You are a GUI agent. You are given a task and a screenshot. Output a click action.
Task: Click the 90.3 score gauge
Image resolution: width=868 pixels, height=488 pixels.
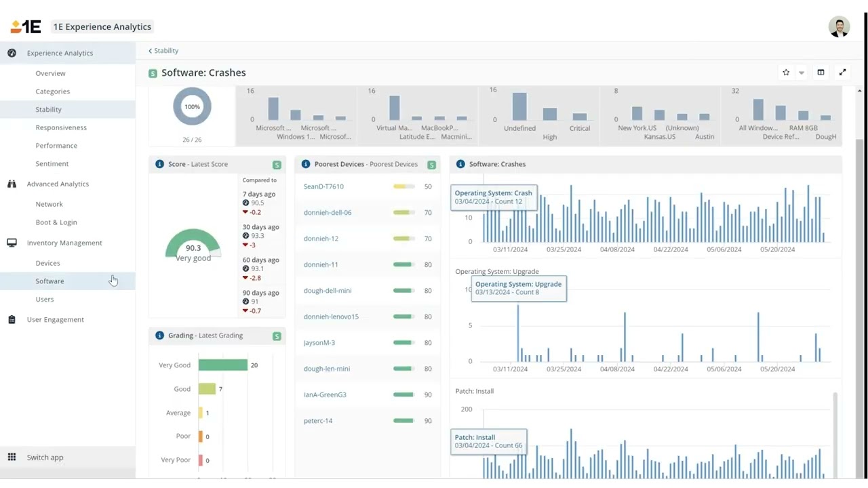[x=193, y=244]
